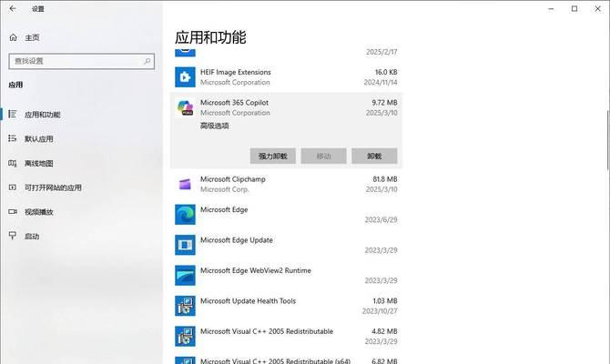Image resolution: width=610 pixels, height=364 pixels.
Task: Maximize the Settings window
Action: tap(574, 8)
